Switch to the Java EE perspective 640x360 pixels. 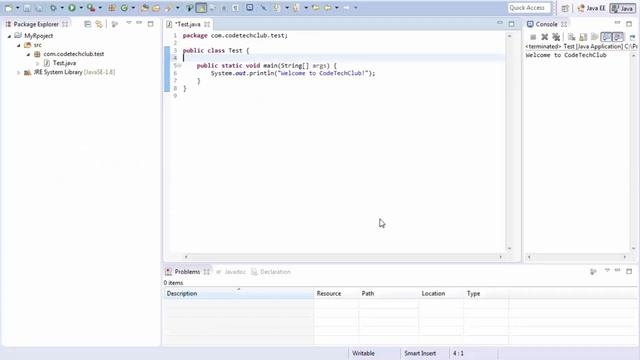(591, 8)
